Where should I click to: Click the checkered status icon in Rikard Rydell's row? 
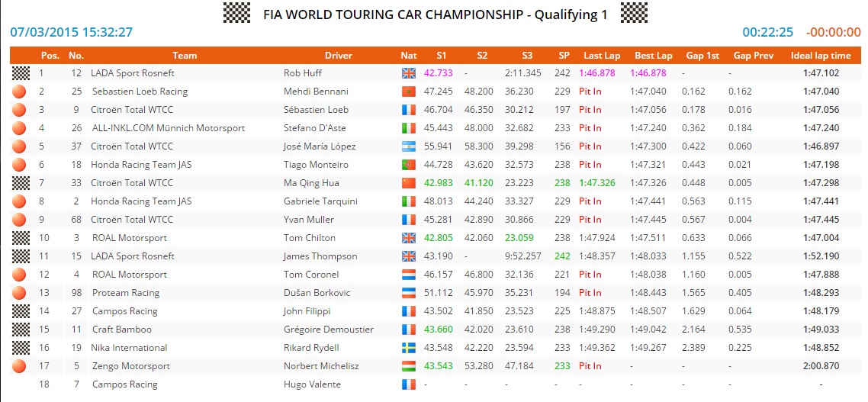coord(19,348)
